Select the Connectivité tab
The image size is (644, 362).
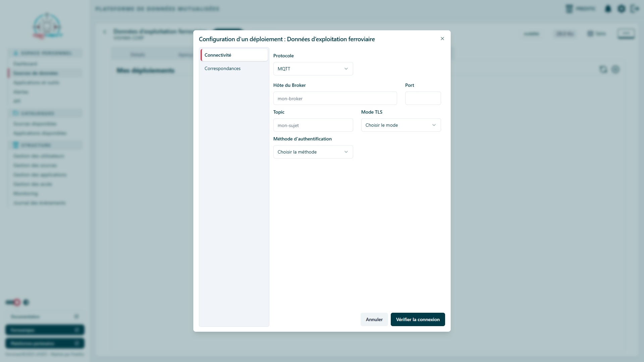[234, 55]
